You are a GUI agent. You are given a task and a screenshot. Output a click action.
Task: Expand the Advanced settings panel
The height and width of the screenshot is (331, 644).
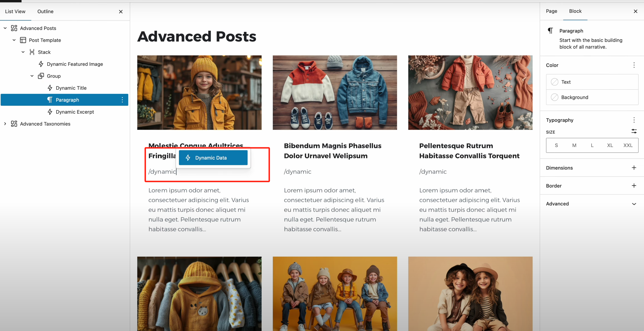(634, 204)
